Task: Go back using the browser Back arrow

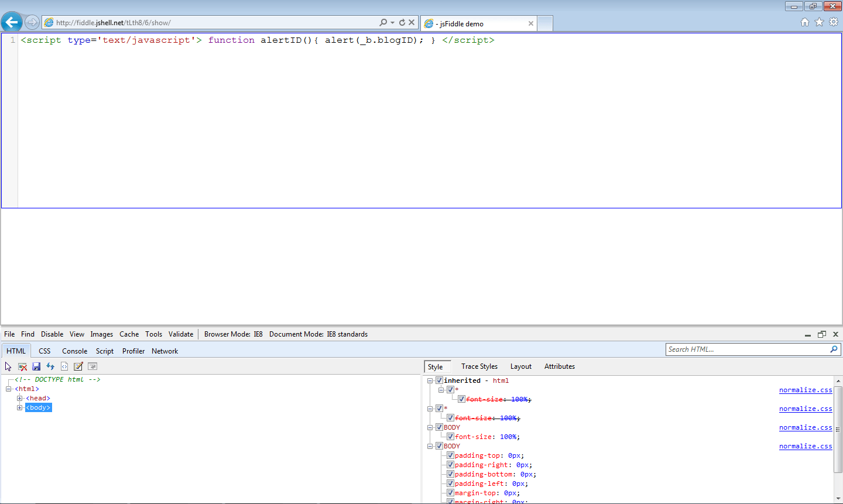Action: [12, 23]
